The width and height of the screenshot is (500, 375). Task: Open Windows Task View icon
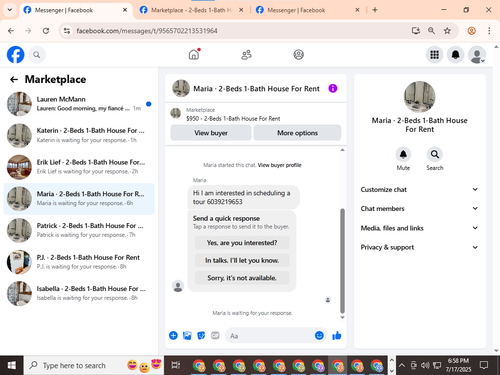pyautogui.click(x=176, y=366)
